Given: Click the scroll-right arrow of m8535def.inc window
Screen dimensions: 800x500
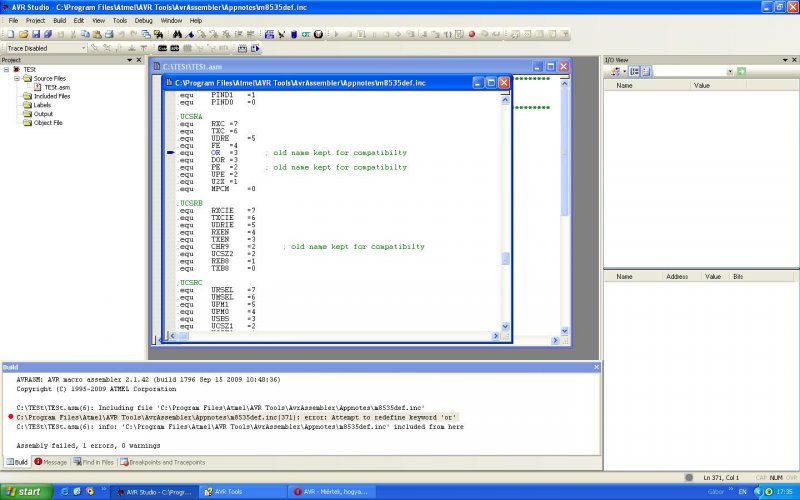Looking at the screenshot, I should tap(495, 336).
